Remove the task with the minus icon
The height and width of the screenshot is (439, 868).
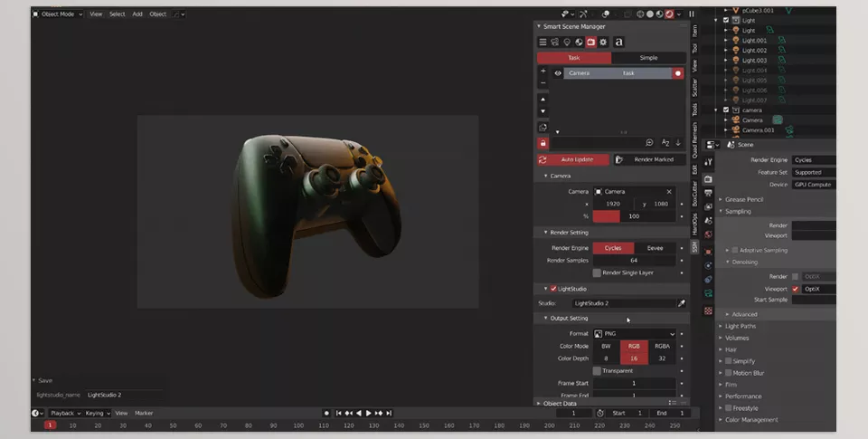[543, 83]
